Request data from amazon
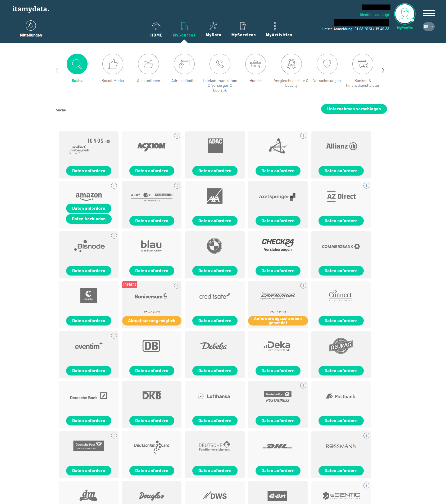This screenshot has height=504, width=446. click(89, 208)
